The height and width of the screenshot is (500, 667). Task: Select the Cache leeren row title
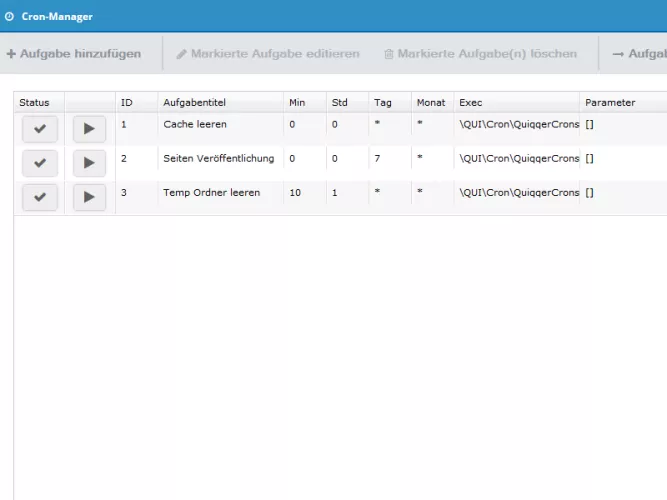(x=195, y=125)
